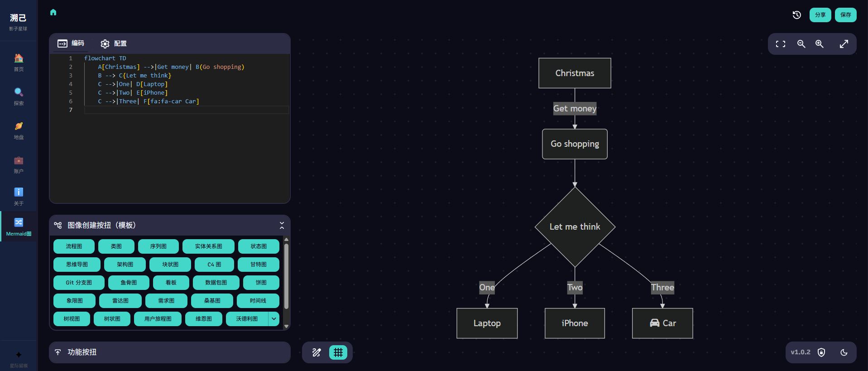868x371 pixels.
Task: Switch theme with the moon icon
Action: point(844,352)
